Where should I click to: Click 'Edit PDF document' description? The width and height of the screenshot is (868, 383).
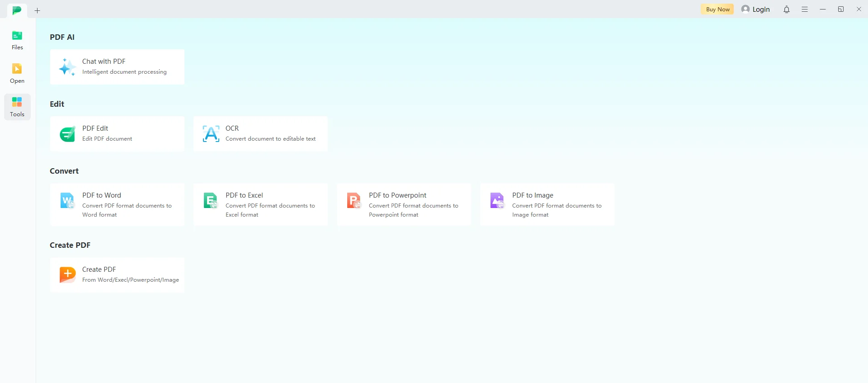[x=107, y=139]
